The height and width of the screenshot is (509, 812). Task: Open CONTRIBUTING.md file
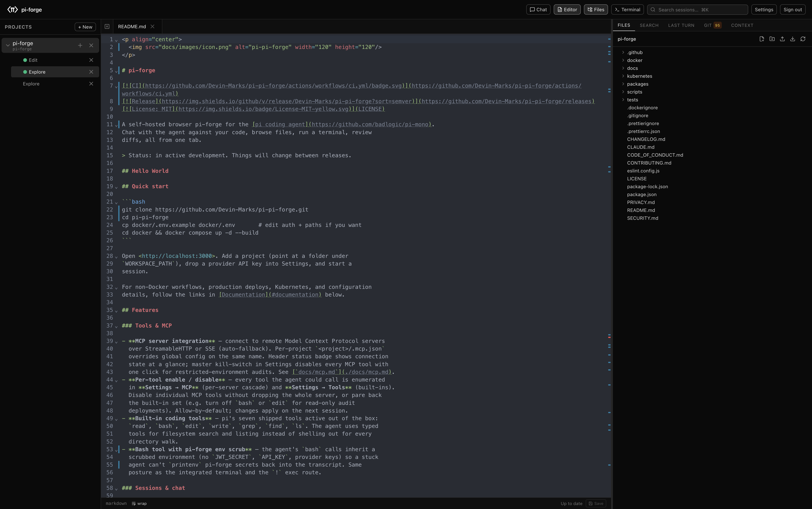click(x=649, y=163)
